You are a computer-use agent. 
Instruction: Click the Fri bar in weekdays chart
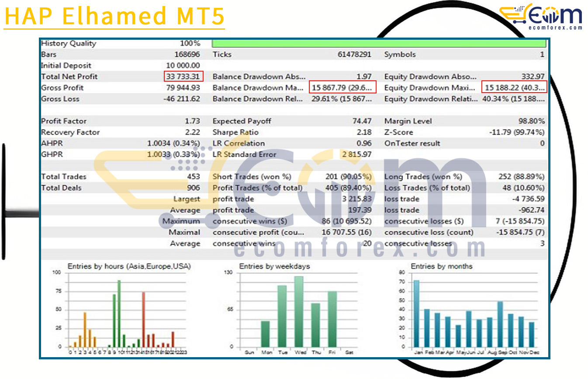point(332,319)
